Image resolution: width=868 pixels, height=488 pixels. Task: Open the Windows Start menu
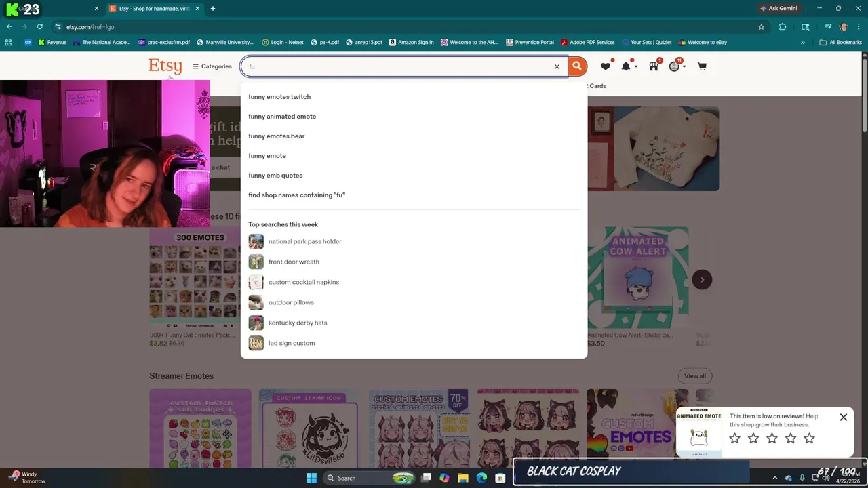311,478
